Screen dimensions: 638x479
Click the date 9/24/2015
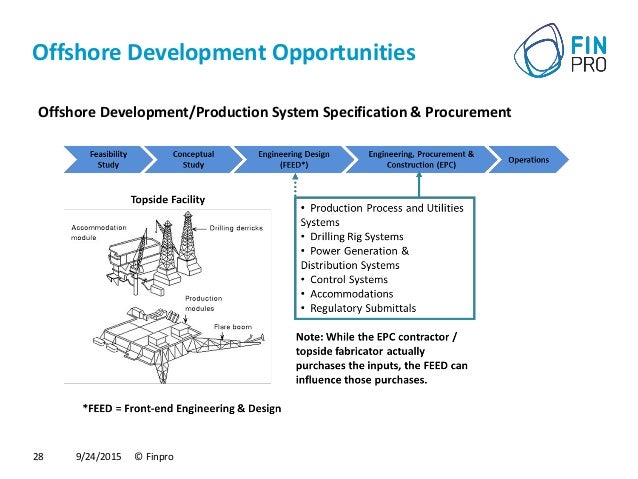pyautogui.click(x=98, y=457)
